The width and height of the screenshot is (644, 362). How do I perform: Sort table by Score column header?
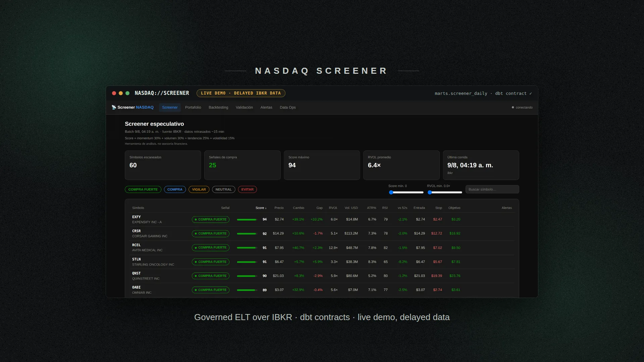(261, 208)
